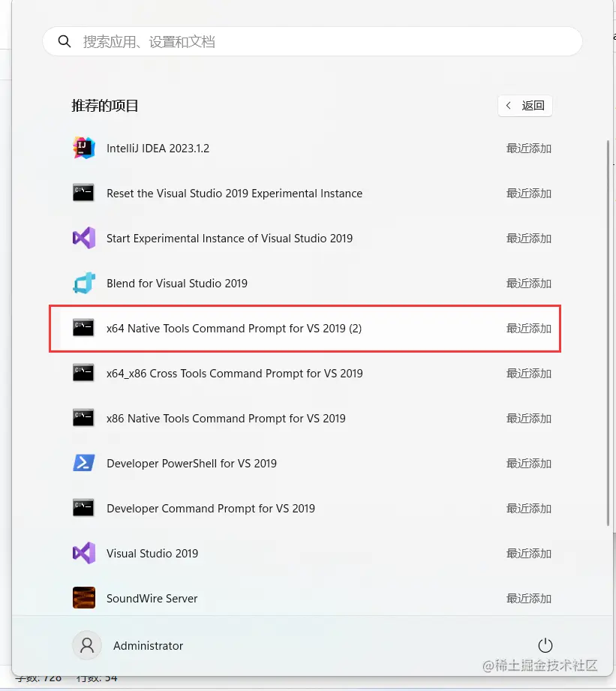Click the 推荐的项目 heading
Image resolution: width=616 pixels, height=691 pixels.
pos(105,106)
